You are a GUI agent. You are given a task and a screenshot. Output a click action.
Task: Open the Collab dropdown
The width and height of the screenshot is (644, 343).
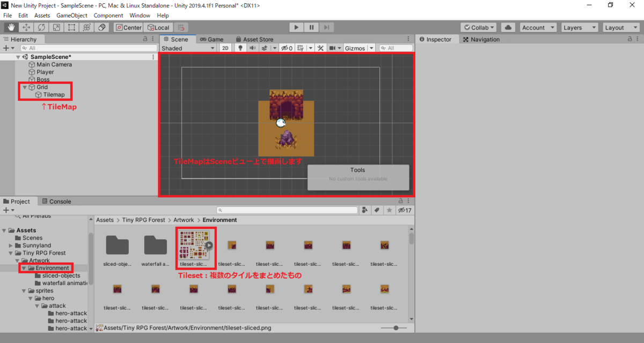pos(479,27)
